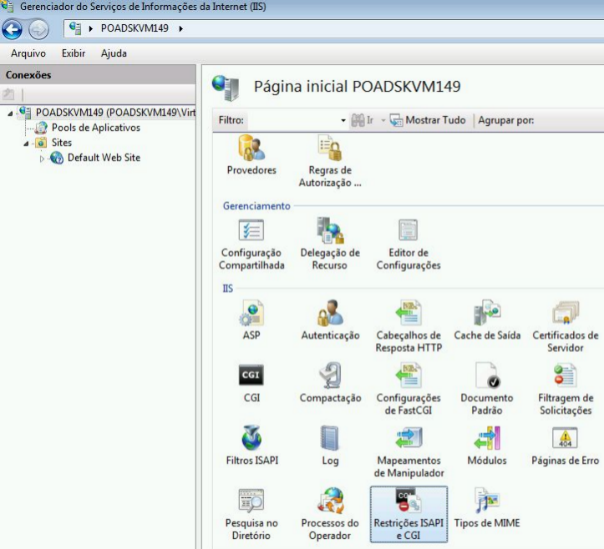604x549 pixels.
Task: Select the Sites tree item
Action: [x=62, y=143]
